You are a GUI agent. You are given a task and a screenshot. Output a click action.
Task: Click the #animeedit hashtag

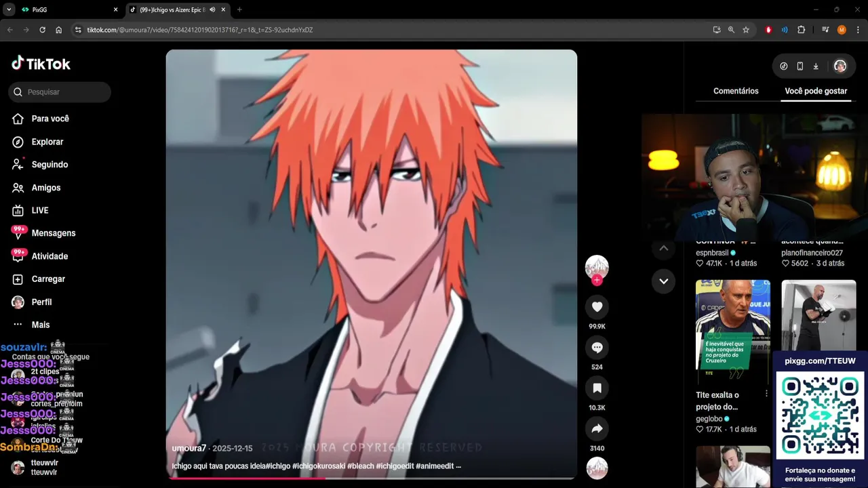tap(435, 466)
